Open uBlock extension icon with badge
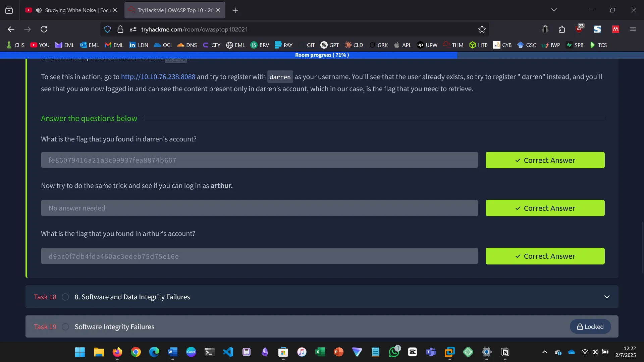644x362 pixels. click(579, 29)
